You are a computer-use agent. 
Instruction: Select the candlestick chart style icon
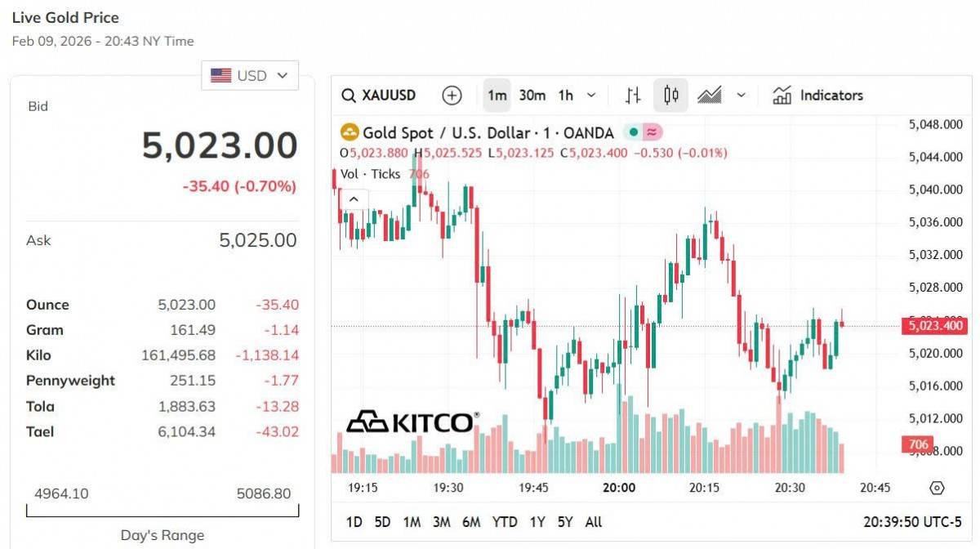pos(670,96)
